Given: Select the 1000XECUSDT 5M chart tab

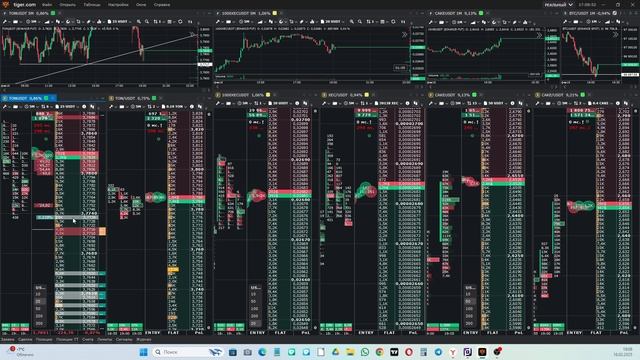Looking at the screenshot, I should 246,13.
